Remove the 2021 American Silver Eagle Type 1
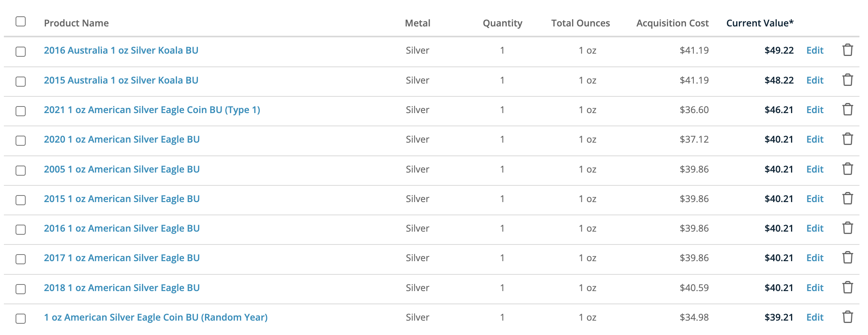Screen dimensions: 868x335 tap(847, 110)
